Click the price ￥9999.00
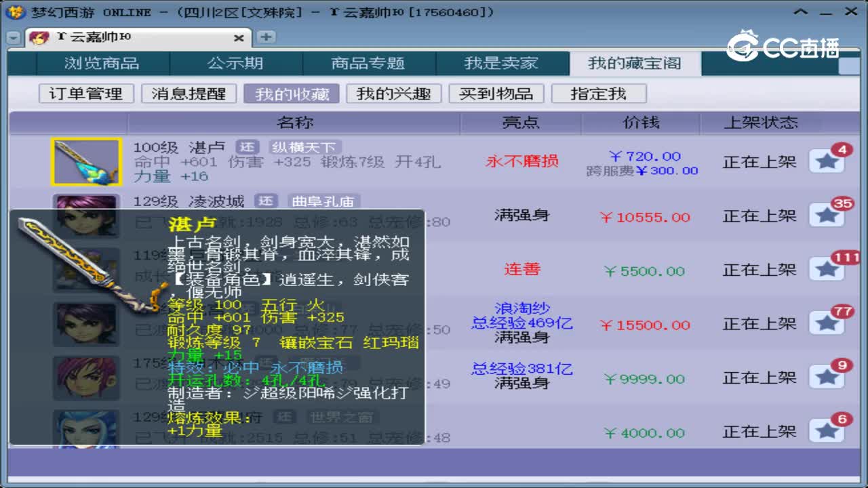 pos(644,380)
